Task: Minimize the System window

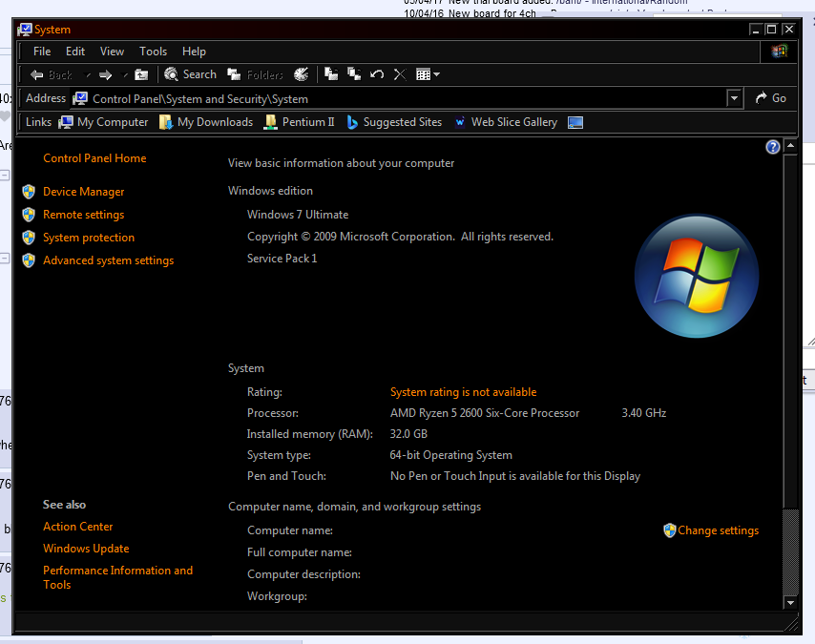Action: click(x=755, y=30)
